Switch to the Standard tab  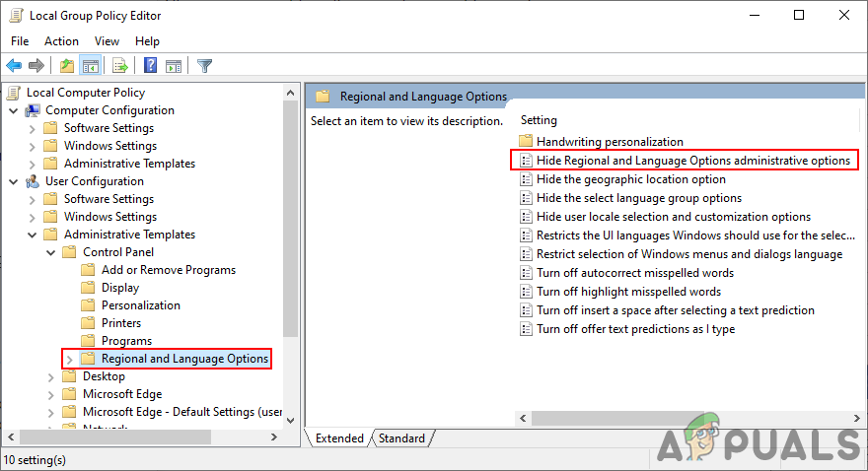401,438
